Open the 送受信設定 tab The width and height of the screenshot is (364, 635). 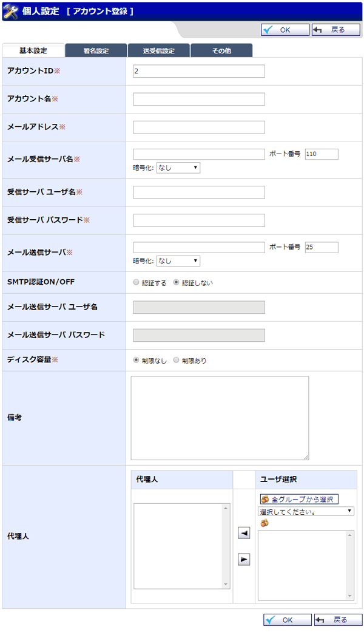coord(159,50)
